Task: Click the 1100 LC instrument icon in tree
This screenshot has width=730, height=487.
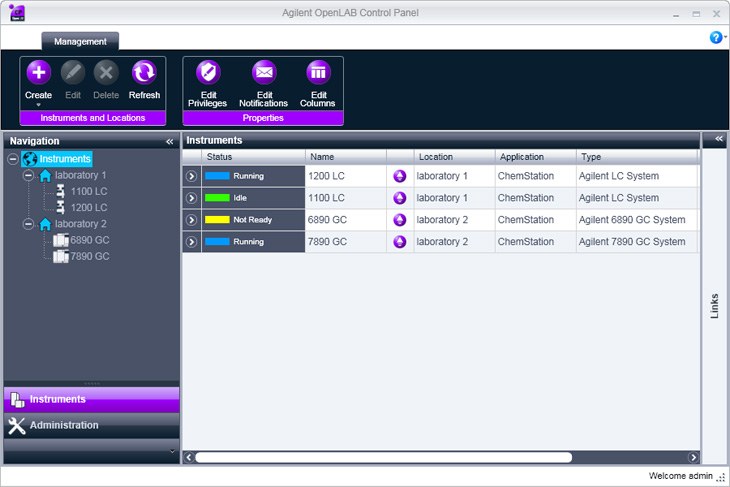Action: [x=61, y=191]
